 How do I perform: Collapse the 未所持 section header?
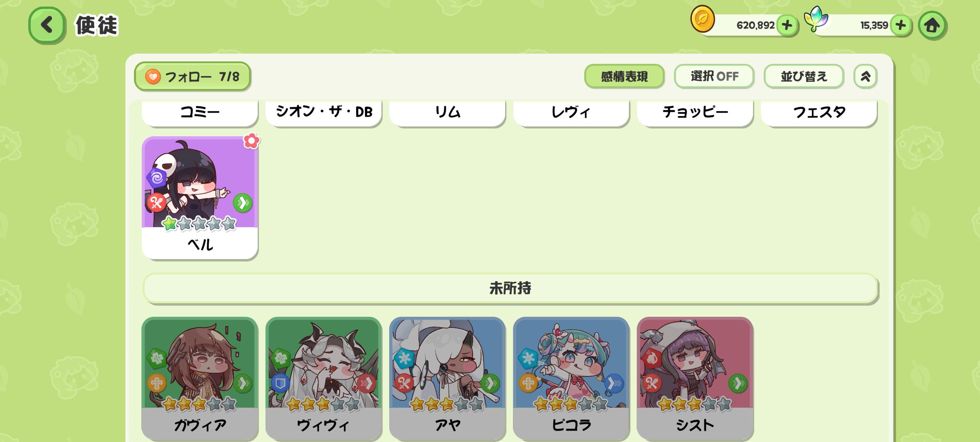(x=510, y=289)
